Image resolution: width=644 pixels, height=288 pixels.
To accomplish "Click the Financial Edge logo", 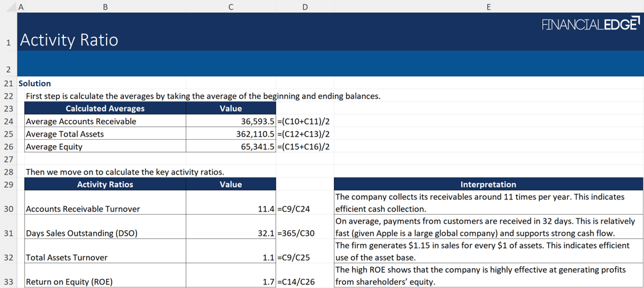I will pos(590,24).
